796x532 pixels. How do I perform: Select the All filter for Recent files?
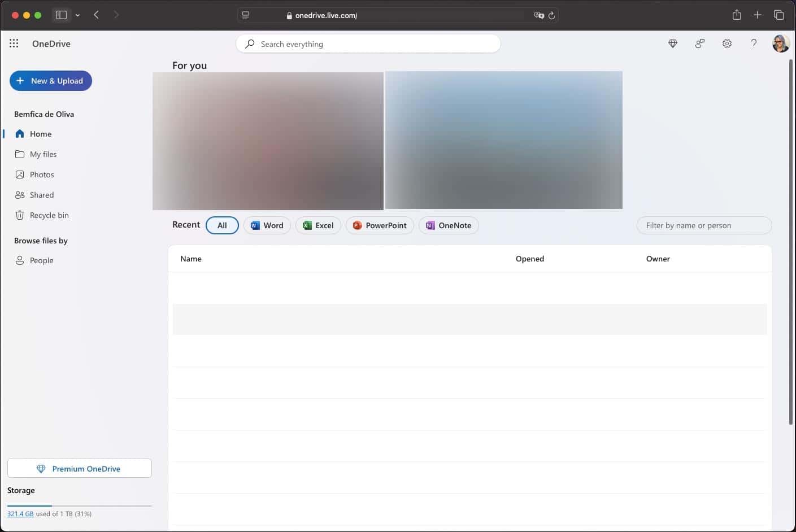(222, 225)
